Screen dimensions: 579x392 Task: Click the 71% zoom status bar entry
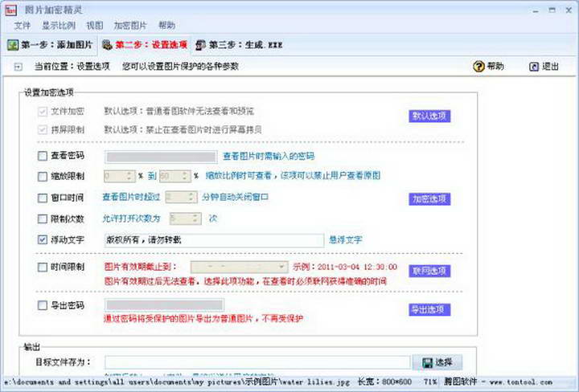pos(430,382)
